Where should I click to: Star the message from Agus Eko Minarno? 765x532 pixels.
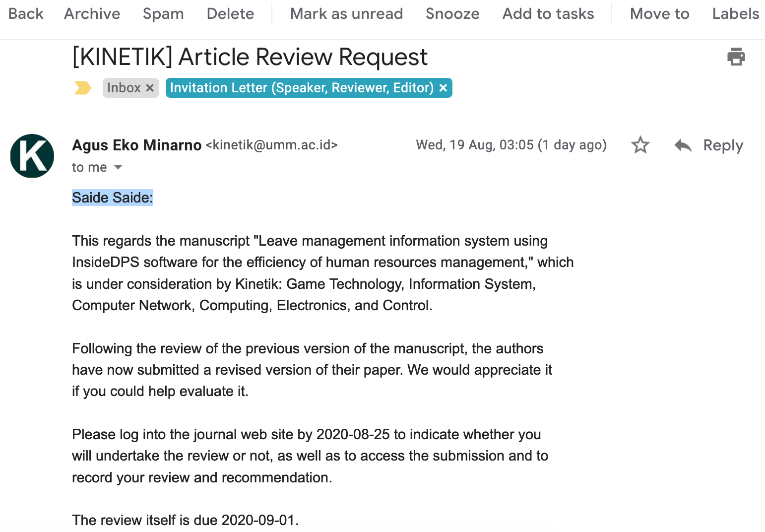pos(640,145)
